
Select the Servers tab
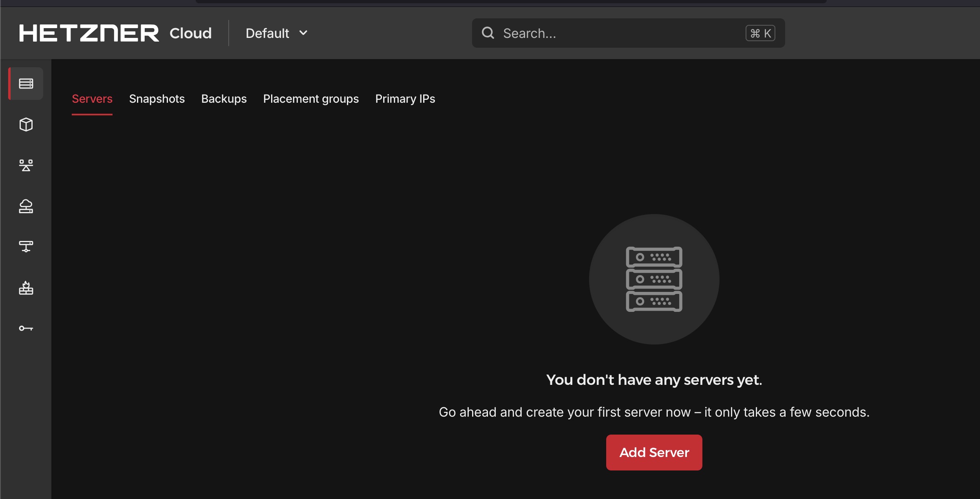pyautogui.click(x=92, y=99)
